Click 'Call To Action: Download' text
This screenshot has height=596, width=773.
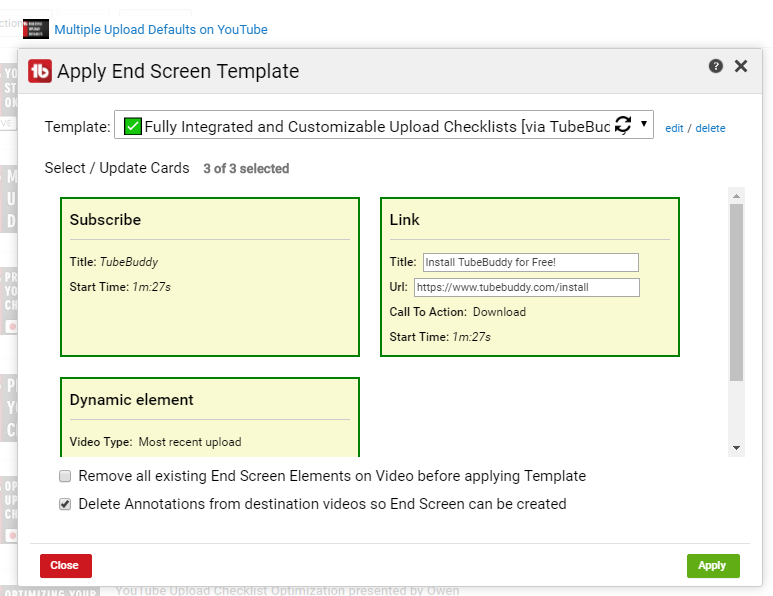pos(457,312)
